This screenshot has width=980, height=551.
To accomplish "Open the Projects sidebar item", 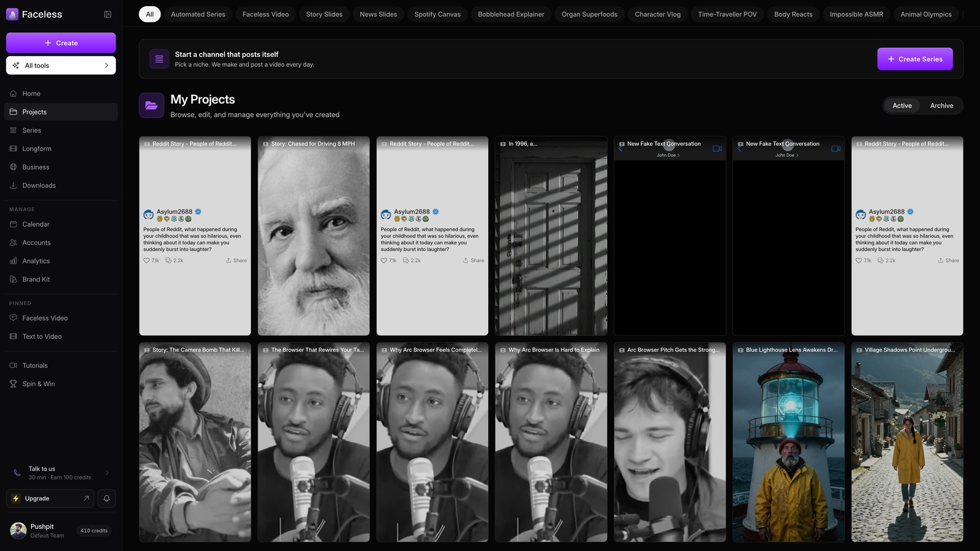I will click(x=61, y=112).
